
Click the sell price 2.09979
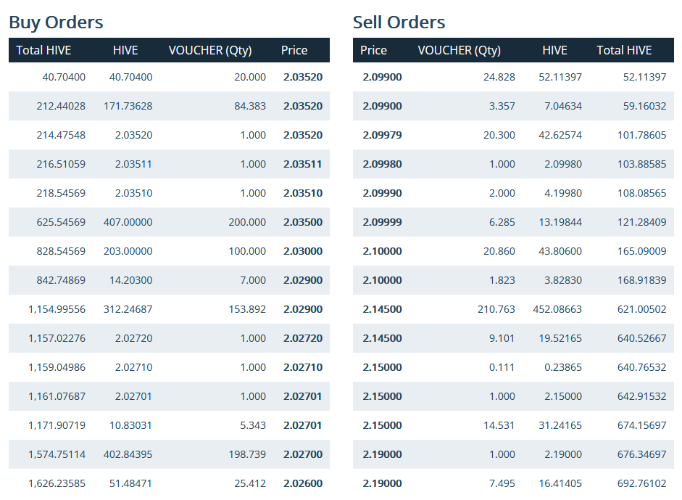coord(382,135)
